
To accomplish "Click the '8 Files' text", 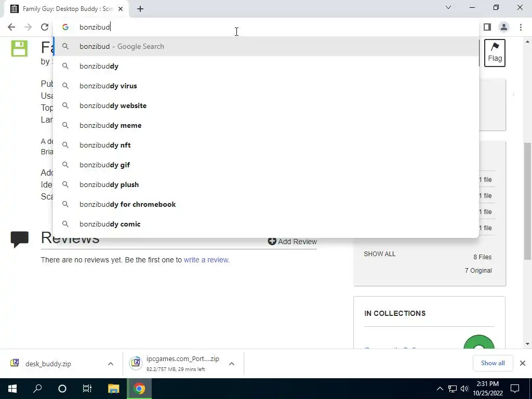I will 483,257.
